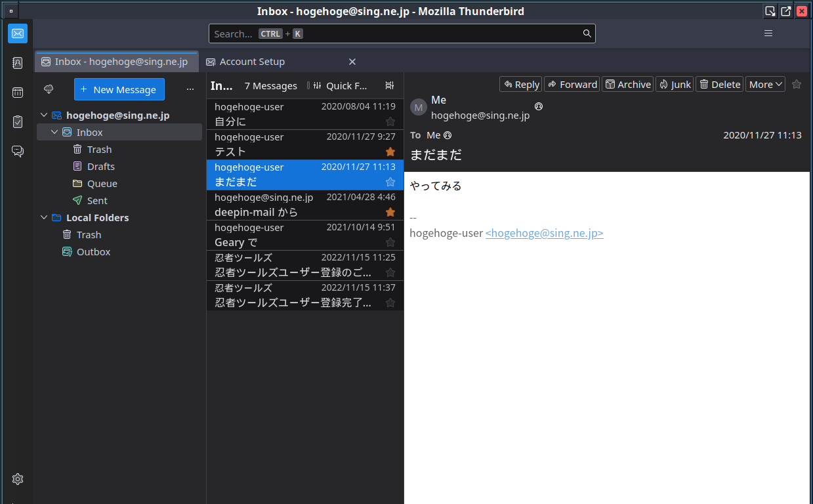Viewport: 813px width, 504px height.
Task: Toggle star on まだまだ message row
Action: [x=390, y=182]
